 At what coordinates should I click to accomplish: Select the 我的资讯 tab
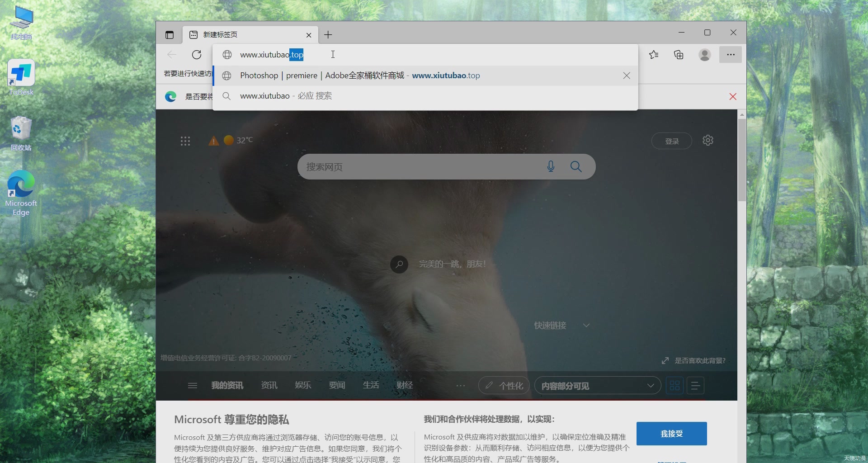pyautogui.click(x=227, y=385)
